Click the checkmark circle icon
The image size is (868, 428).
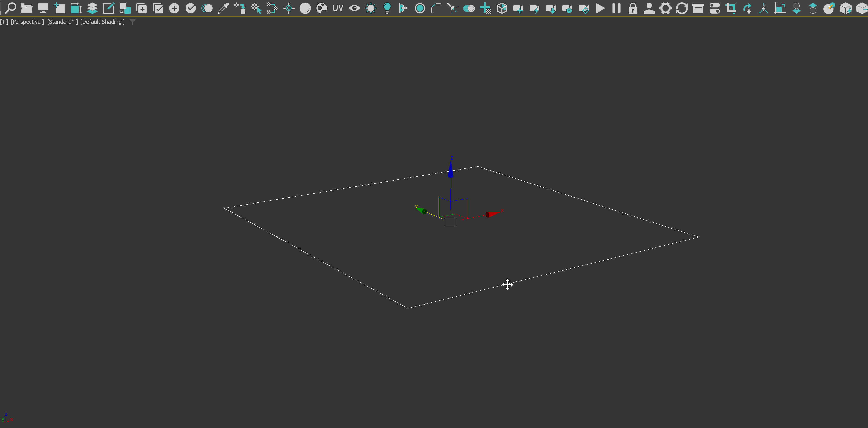191,8
